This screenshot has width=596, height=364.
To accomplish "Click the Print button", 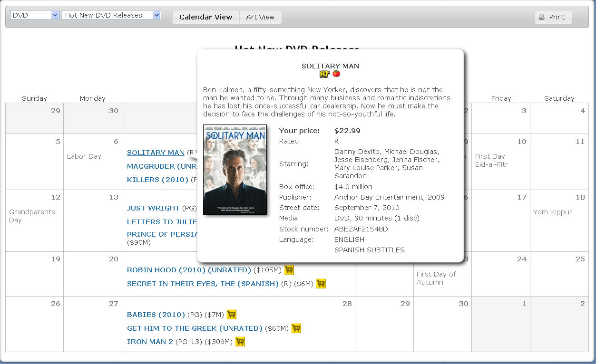I will coord(553,17).
